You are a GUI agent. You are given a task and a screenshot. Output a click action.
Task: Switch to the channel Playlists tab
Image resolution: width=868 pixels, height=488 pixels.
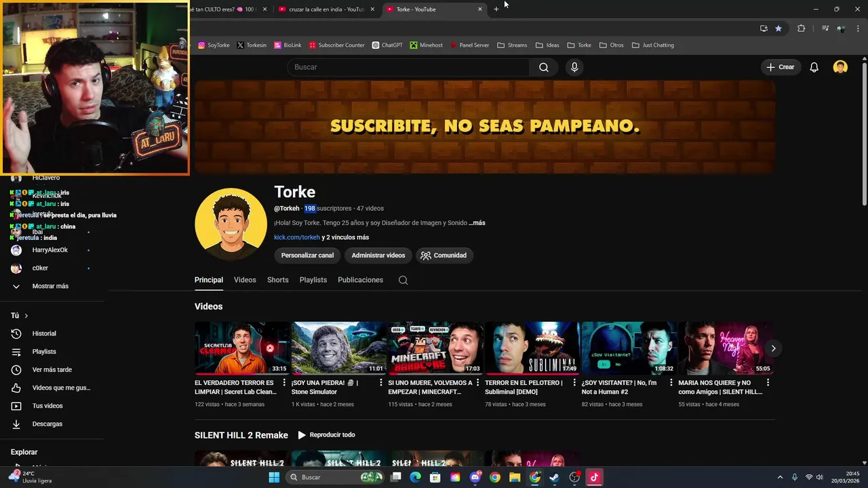[313, 280]
